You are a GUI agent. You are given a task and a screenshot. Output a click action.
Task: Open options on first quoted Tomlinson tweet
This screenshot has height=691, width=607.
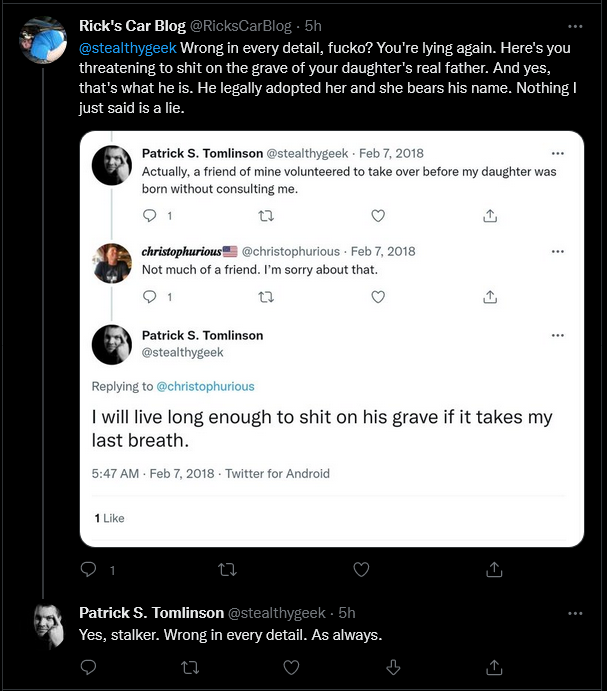coord(558,153)
